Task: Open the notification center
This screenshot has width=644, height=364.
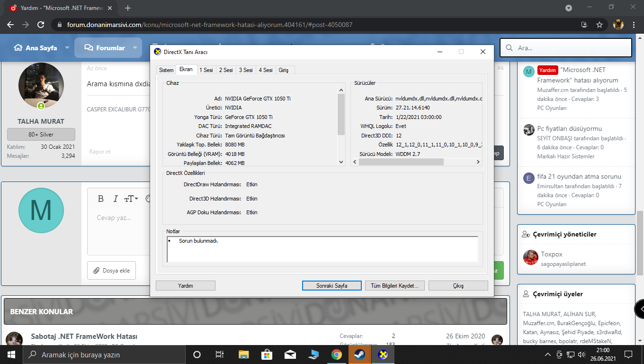Action: pos(628,355)
